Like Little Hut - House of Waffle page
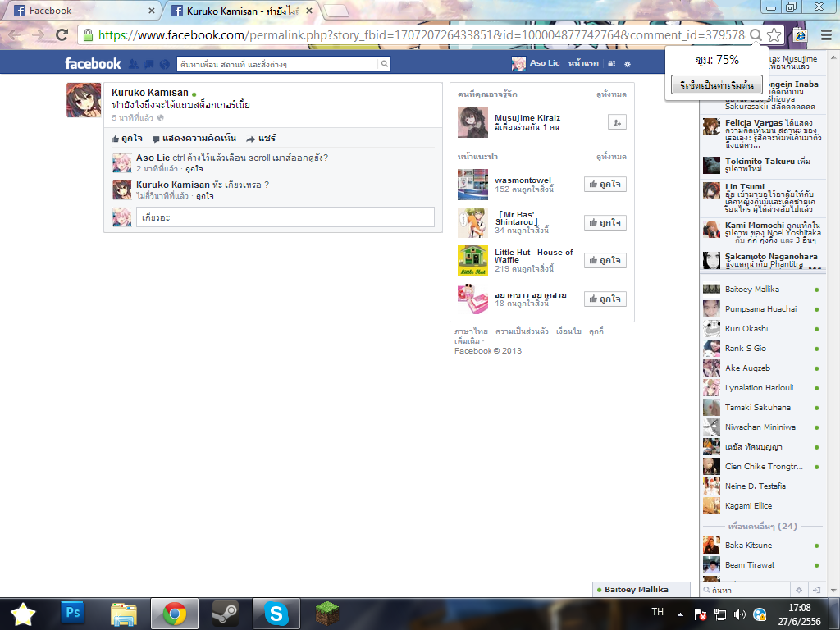 [x=605, y=260]
